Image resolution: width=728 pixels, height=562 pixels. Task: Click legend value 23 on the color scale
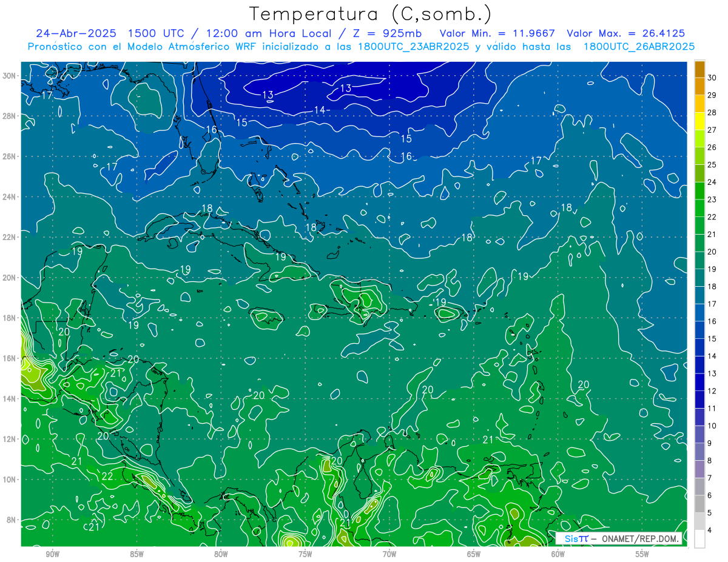[x=712, y=199]
